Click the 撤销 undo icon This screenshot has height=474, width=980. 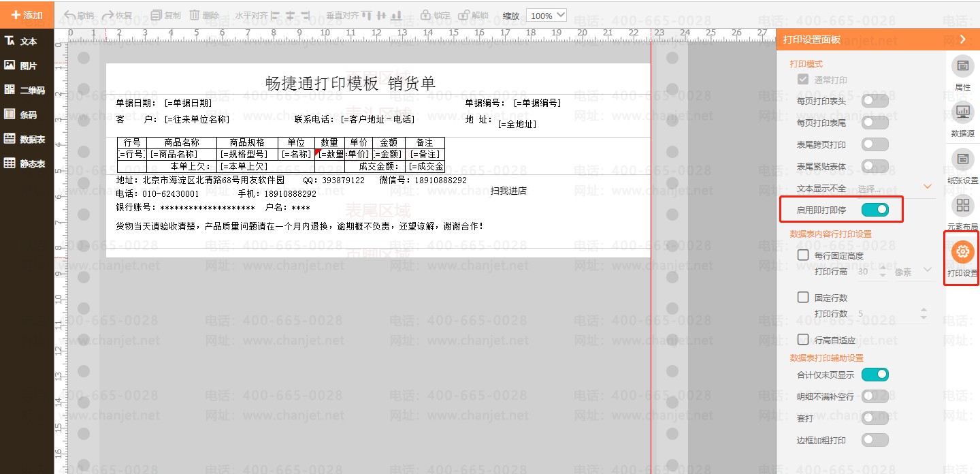coord(69,15)
